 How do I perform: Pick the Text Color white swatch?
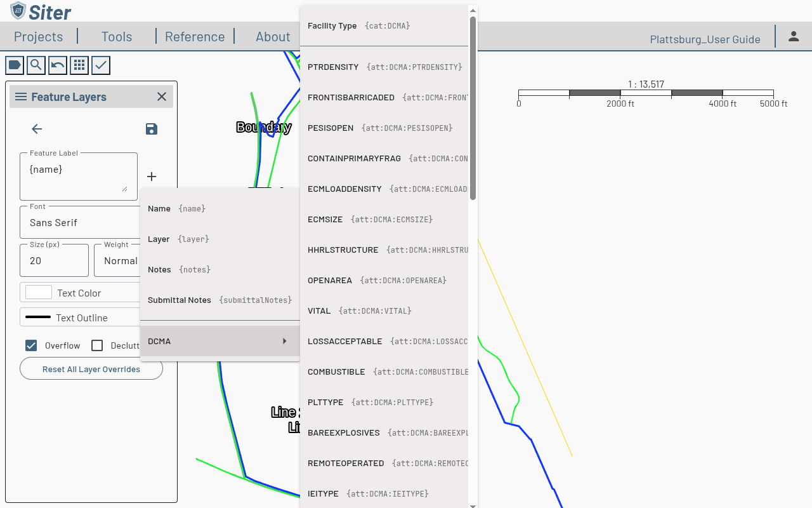pyautogui.click(x=39, y=292)
